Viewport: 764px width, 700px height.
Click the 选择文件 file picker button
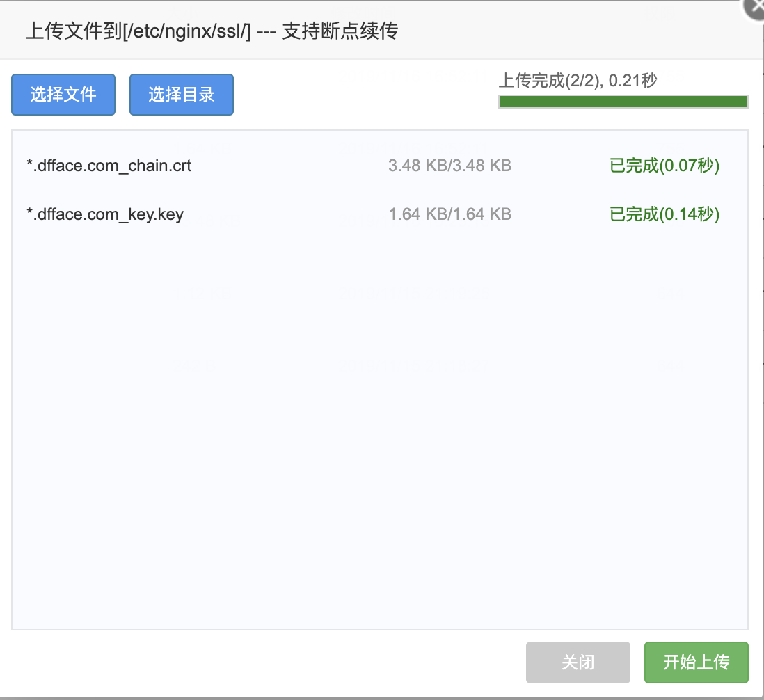click(63, 94)
